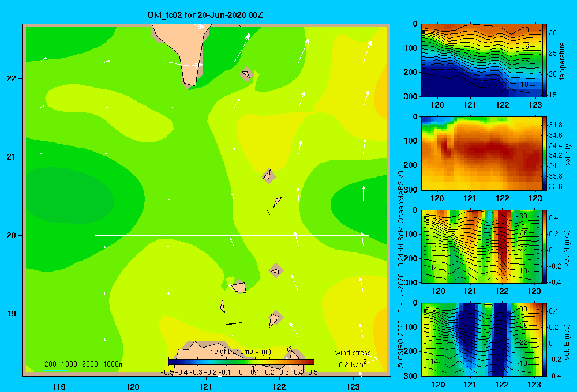Click contour label 30 in temperature panel
The height and width of the screenshot is (392, 577).
[524, 30]
